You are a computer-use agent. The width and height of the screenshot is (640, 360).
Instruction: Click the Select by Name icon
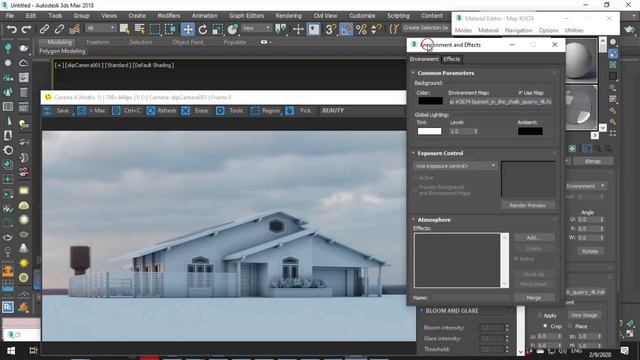140,29
